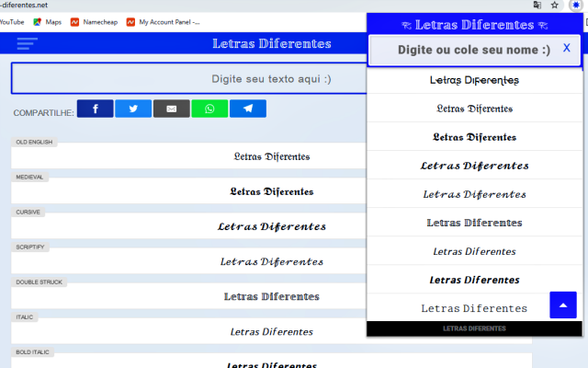The image size is (588, 368).
Task: Click the MEDIEVAL style label
Action: pyautogui.click(x=29, y=177)
